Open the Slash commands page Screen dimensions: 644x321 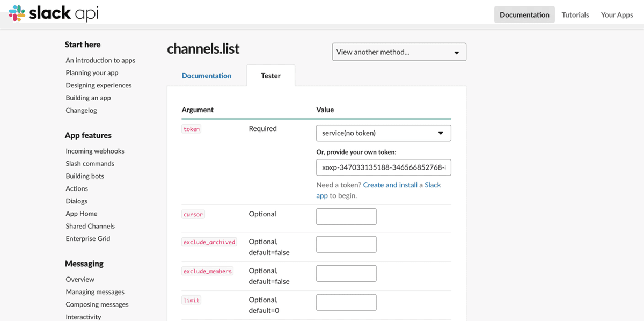pyautogui.click(x=90, y=163)
